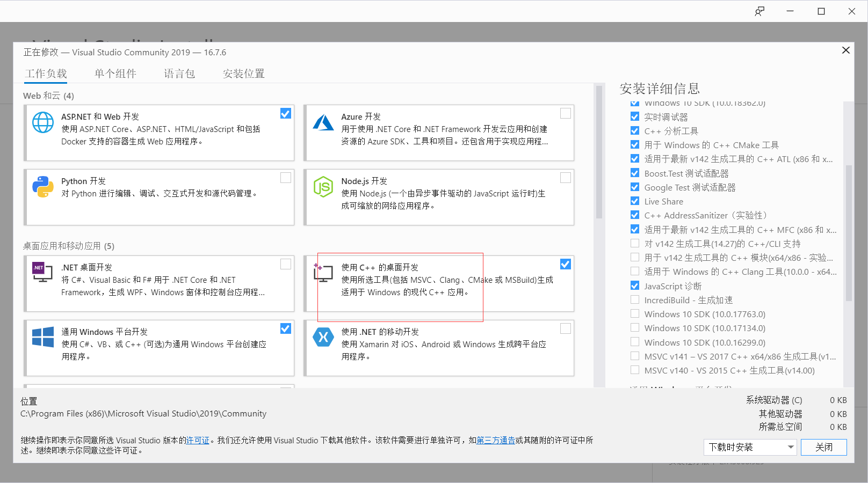Click the Universal Windows Platform logo icon

tap(43, 337)
